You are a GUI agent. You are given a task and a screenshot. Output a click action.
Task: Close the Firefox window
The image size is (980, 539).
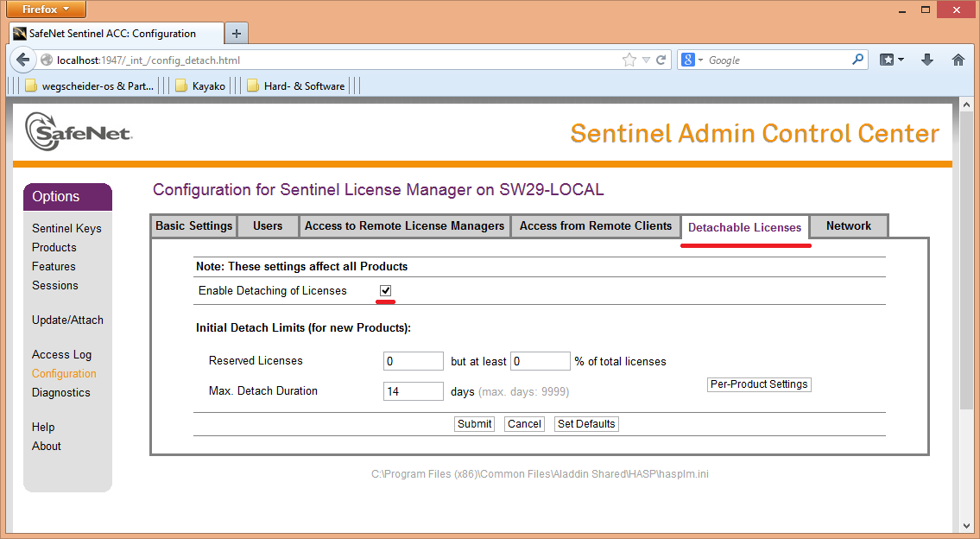957,10
